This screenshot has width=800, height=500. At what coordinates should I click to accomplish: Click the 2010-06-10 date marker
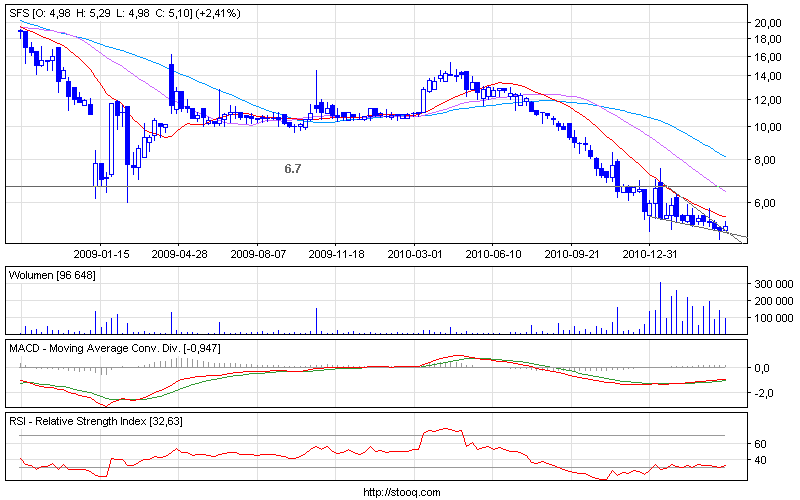click(493, 254)
